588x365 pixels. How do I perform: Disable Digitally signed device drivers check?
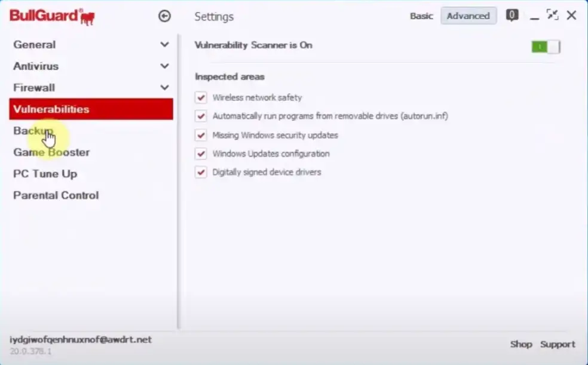point(201,172)
